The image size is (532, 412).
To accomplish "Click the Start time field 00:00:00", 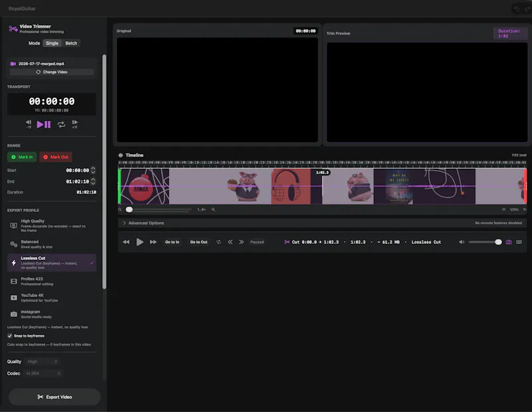I will [x=77, y=170].
